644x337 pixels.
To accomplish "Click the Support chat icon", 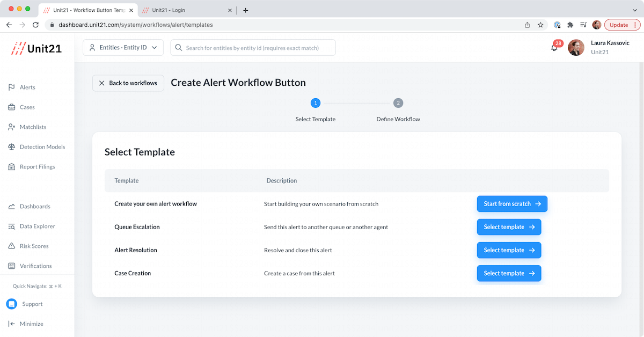I will pyautogui.click(x=12, y=304).
